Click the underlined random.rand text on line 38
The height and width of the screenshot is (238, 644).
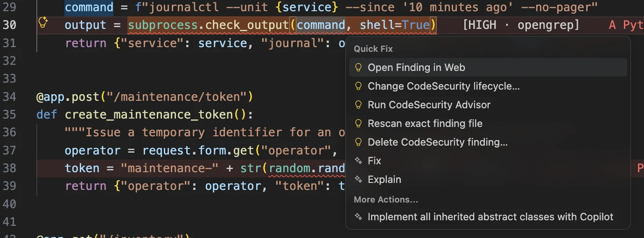click(307, 168)
